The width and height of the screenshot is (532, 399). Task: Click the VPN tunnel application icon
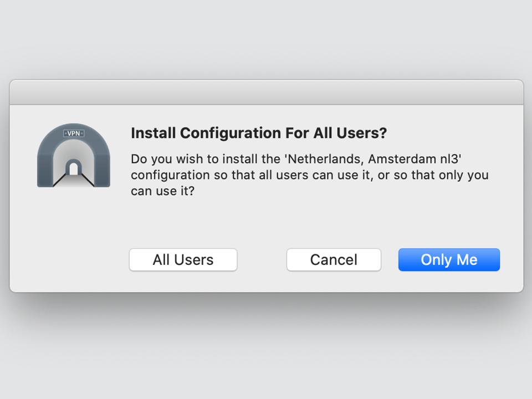(73, 155)
